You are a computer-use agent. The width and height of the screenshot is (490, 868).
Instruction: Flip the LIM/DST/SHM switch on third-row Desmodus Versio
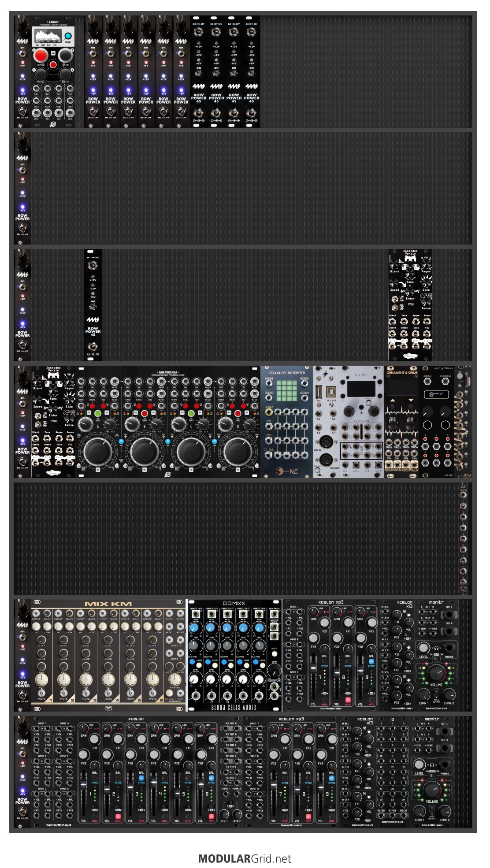point(395,299)
